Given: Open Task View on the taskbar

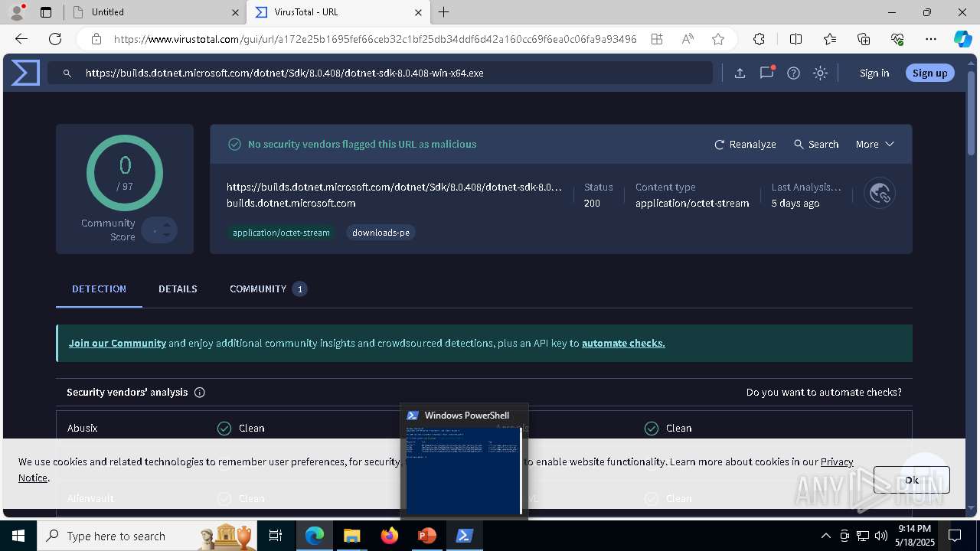Looking at the screenshot, I should click(276, 536).
